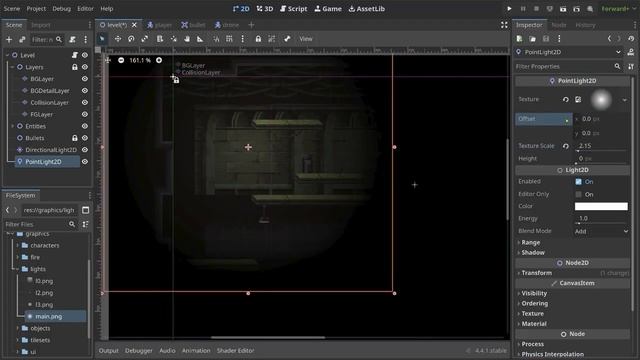Expand the Ordering section
Image resolution: width=640 pixels, height=360 pixels.
534,303
